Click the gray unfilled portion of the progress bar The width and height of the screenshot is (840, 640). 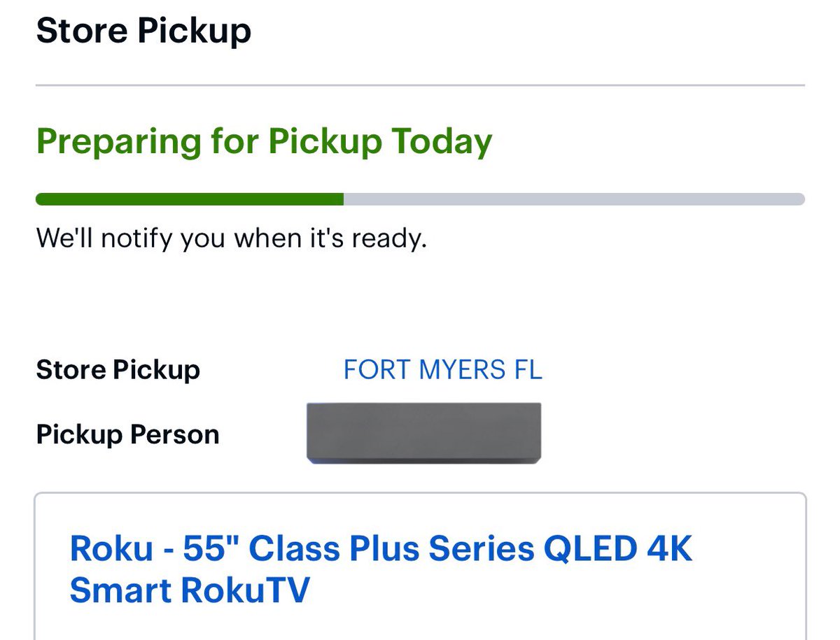coord(574,199)
